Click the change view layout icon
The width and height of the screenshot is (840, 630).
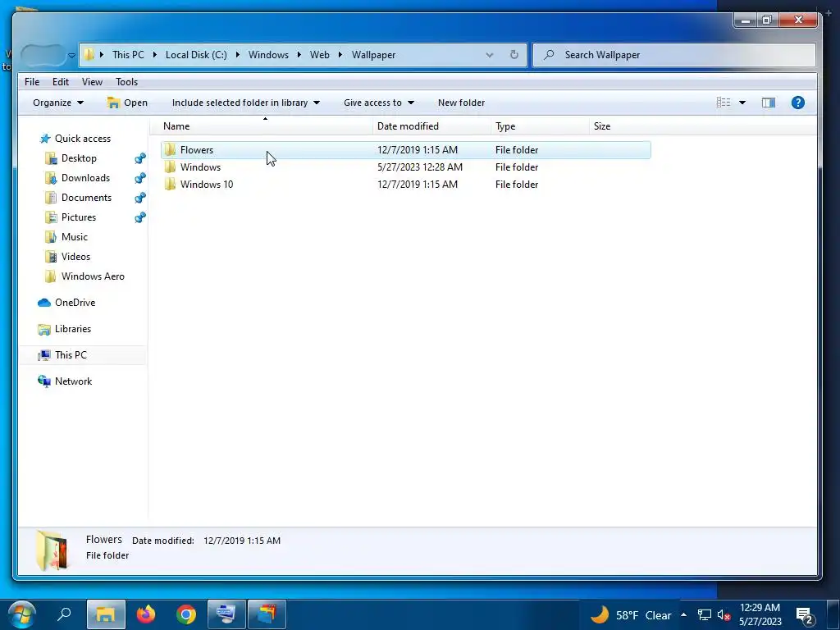pos(724,103)
